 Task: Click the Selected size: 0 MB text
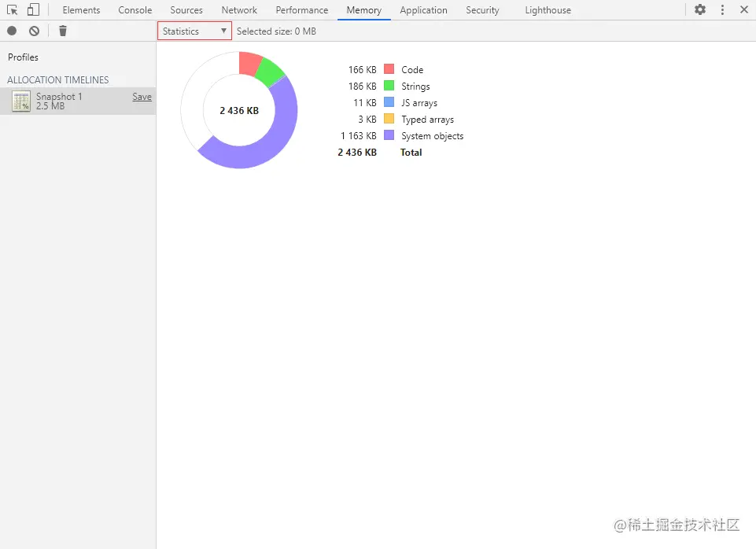276,31
